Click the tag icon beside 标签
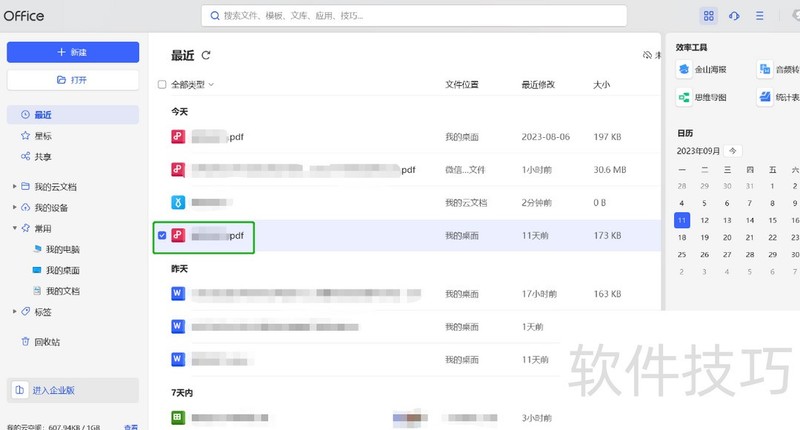This screenshot has height=430, width=800. click(x=25, y=311)
